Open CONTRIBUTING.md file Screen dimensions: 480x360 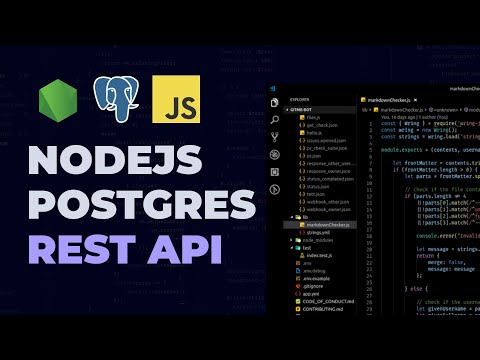320,309
